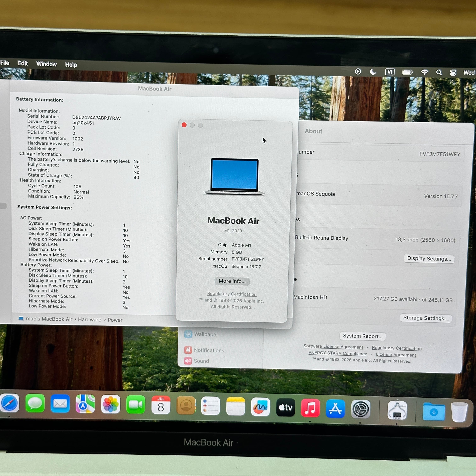
Task: Select Sound in Settings sidebar
Action: (197, 361)
